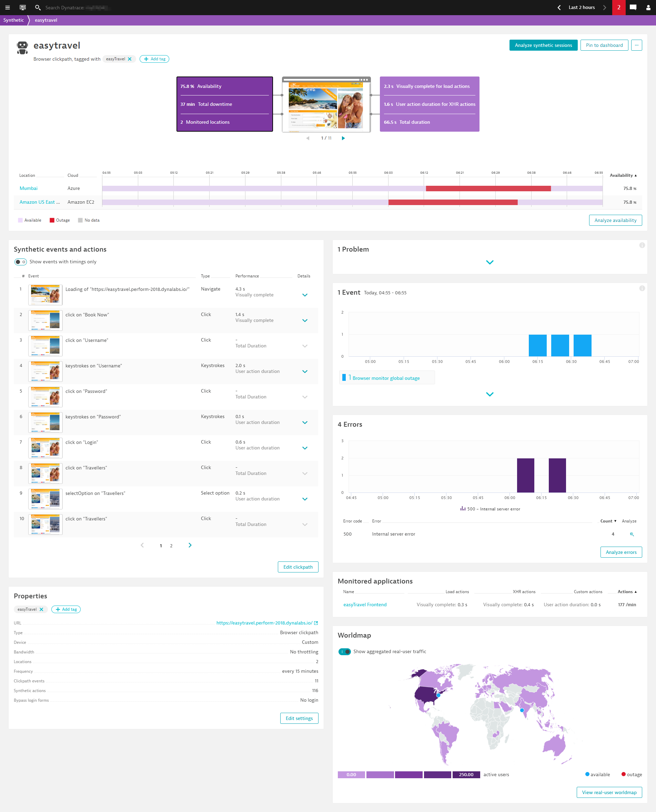
Task: Click the easytravel robot monitor icon
Action: tap(22, 48)
